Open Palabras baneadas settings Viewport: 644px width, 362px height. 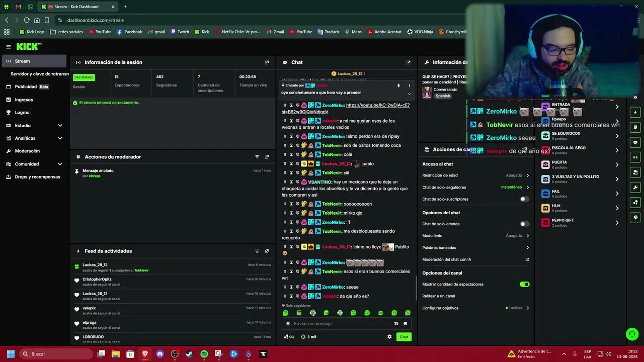475,248
